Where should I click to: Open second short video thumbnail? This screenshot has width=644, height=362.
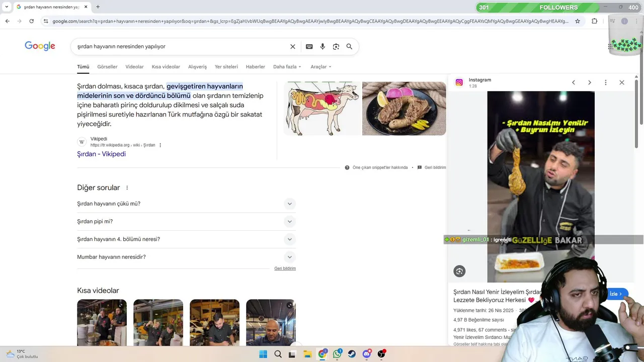pos(158,322)
